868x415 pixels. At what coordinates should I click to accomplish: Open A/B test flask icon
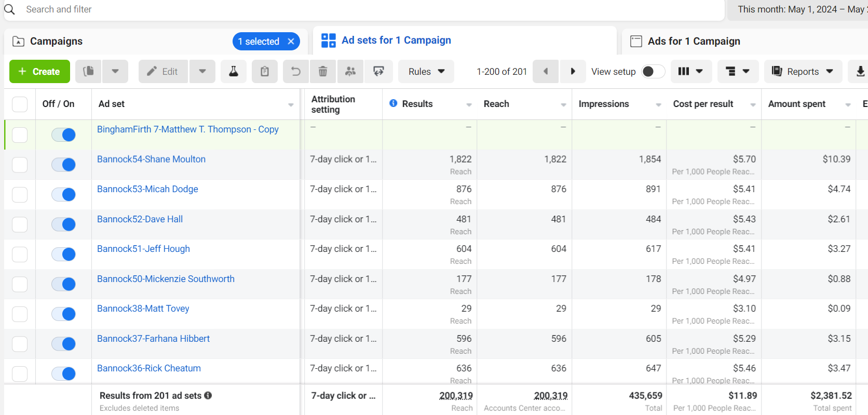234,71
